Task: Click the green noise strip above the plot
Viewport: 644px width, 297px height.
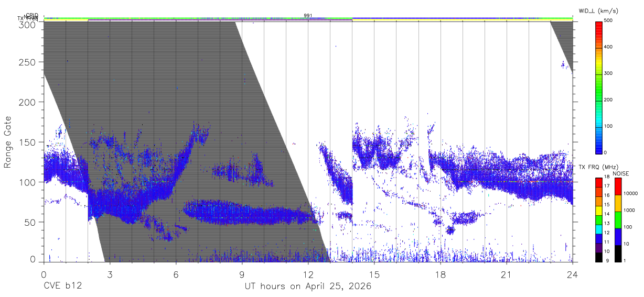Action: (x=308, y=18)
